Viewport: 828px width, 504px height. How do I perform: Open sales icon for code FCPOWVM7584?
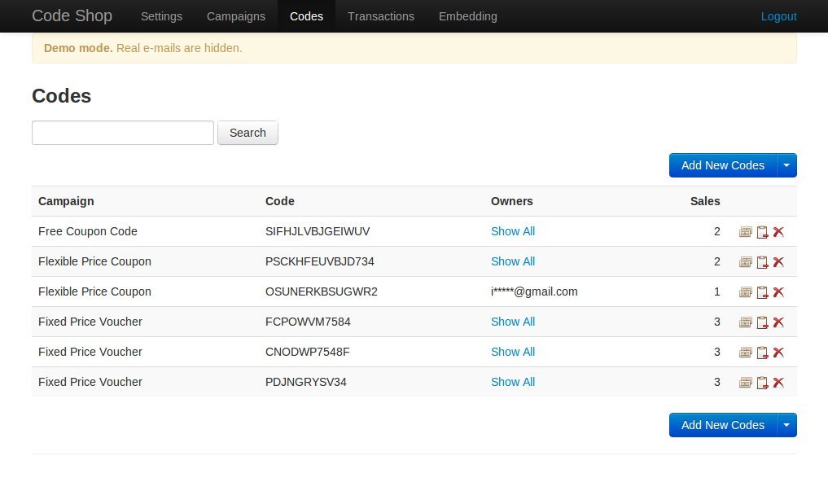[746, 322]
